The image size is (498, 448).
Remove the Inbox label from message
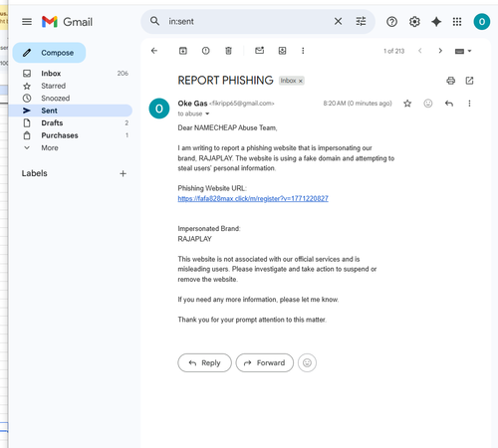[301, 81]
